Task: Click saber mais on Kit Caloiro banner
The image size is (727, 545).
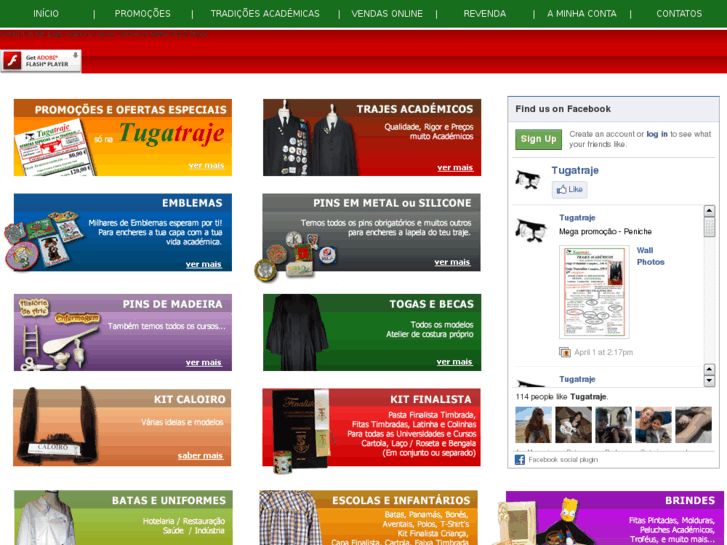Action: pos(200,456)
